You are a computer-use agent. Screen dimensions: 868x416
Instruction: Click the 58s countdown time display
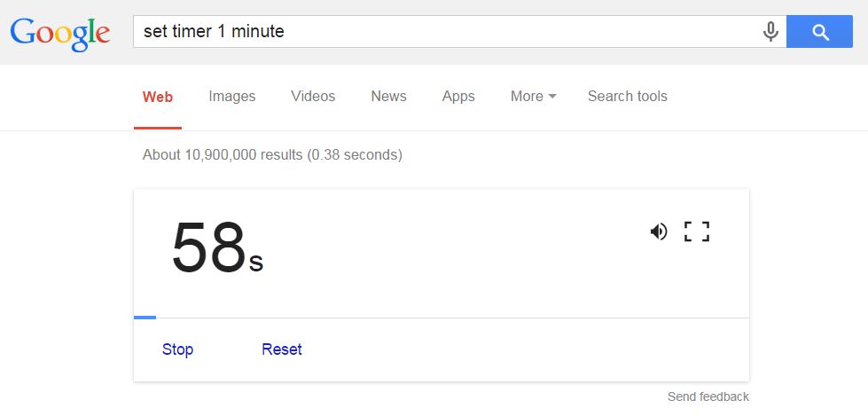(217, 247)
